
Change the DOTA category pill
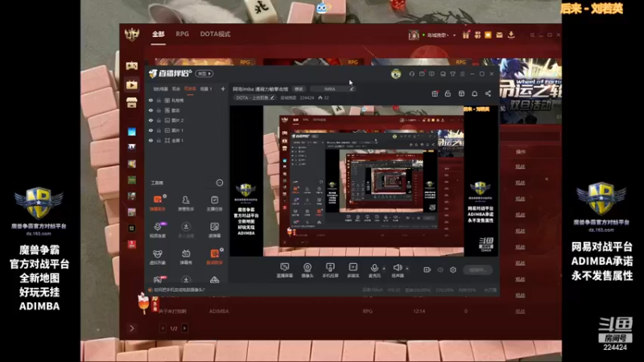tap(255, 97)
